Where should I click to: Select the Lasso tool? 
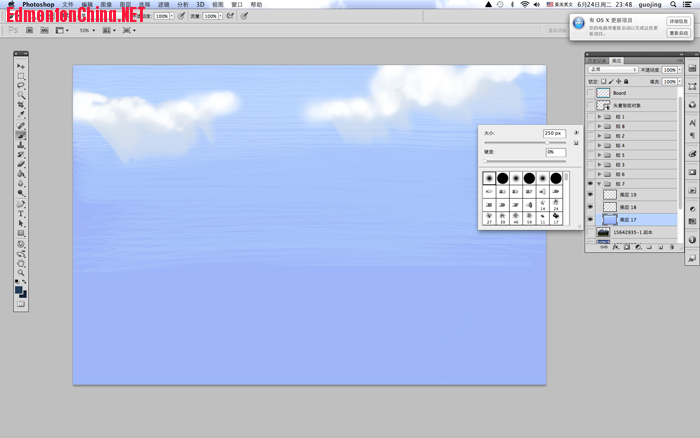pyautogui.click(x=21, y=86)
